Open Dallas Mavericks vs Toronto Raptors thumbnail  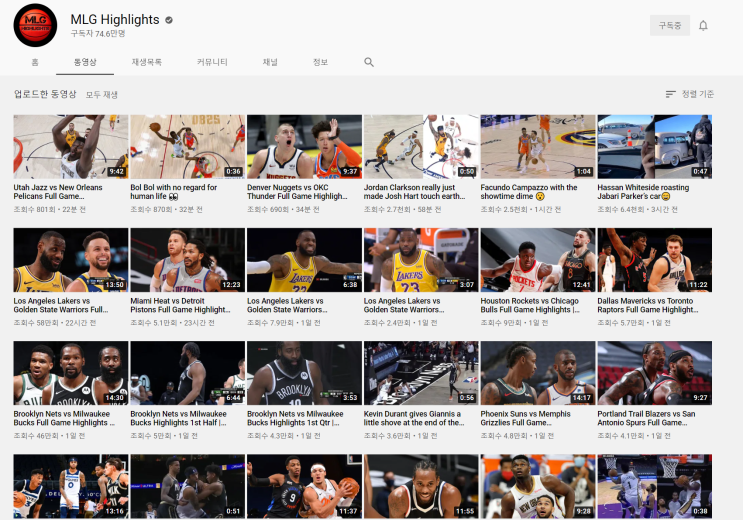click(654, 260)
